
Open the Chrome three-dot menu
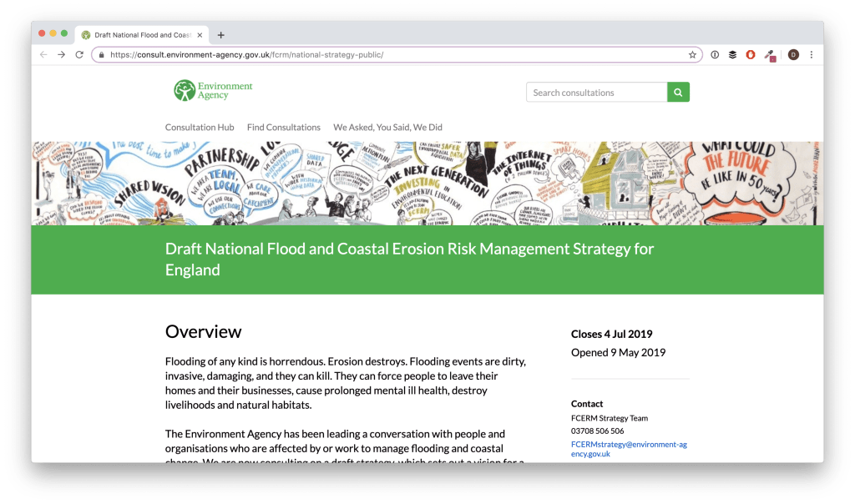pos(812,54)
